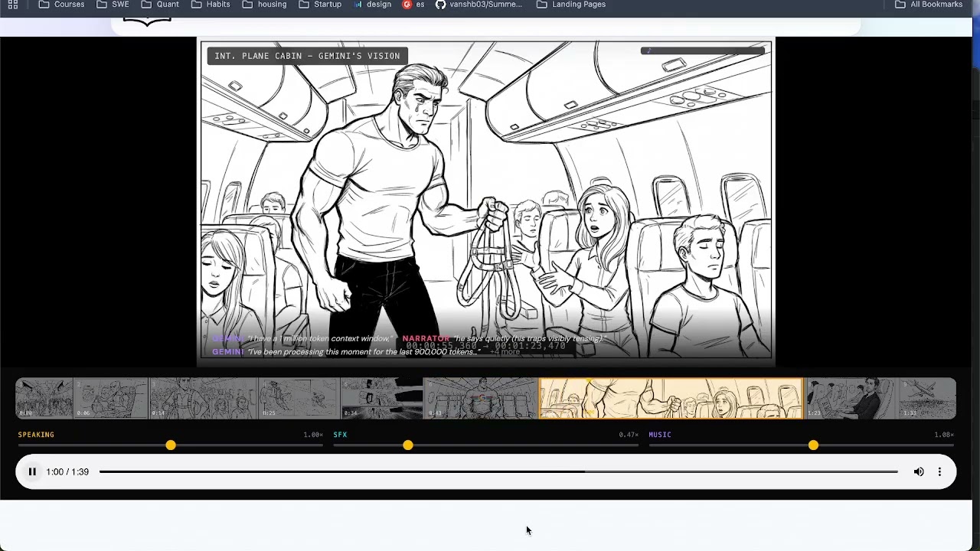
Task: Jump to storyboard thumbnail at 0:14
Action: [x=204, y=398]
